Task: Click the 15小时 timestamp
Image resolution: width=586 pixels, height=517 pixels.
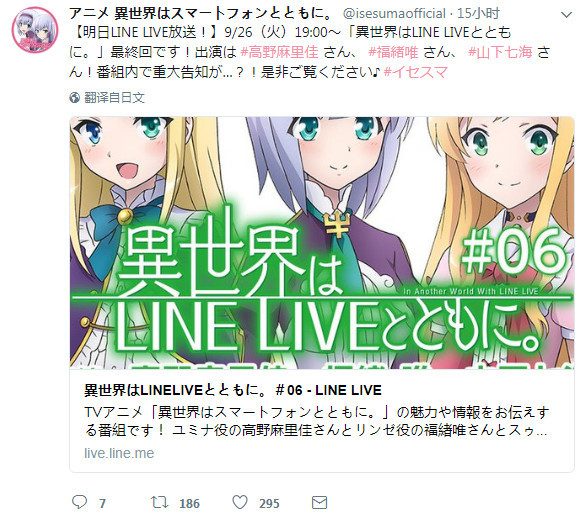Action: tap(478, 13)
